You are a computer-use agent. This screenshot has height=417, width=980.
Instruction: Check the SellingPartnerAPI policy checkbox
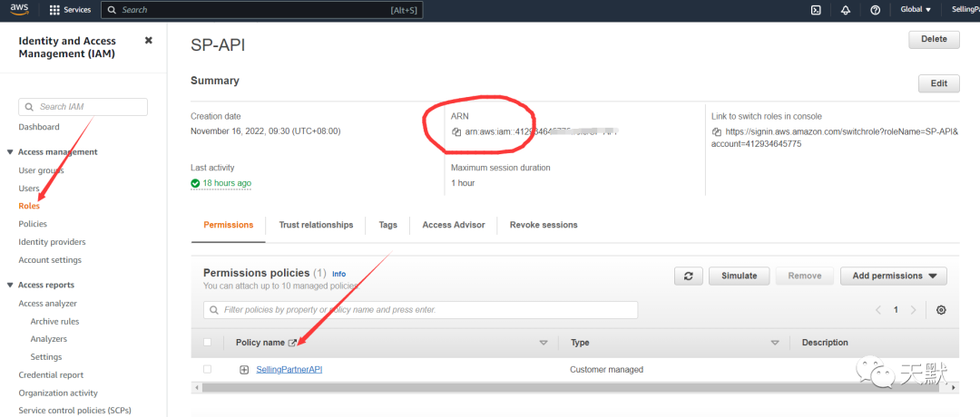pyautogui.click(x=208, y=370)
